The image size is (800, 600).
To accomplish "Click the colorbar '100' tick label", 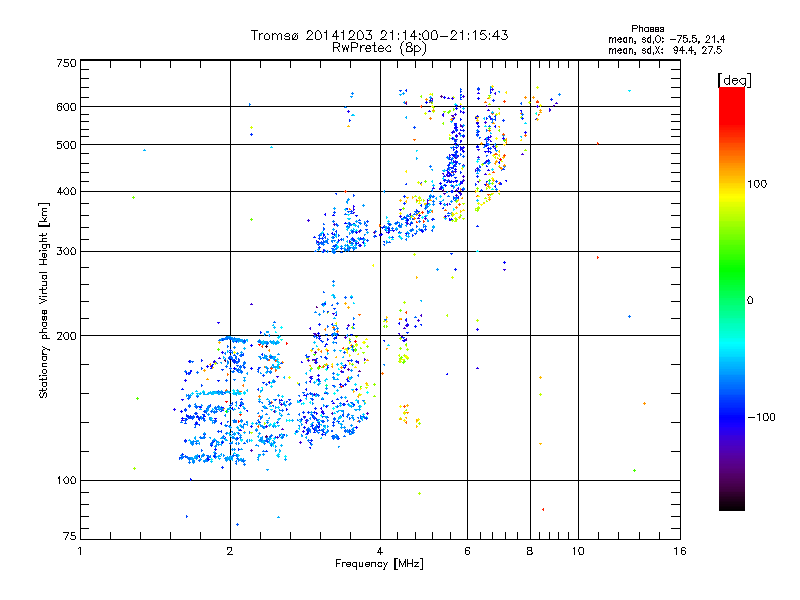I will coord(757,184).
